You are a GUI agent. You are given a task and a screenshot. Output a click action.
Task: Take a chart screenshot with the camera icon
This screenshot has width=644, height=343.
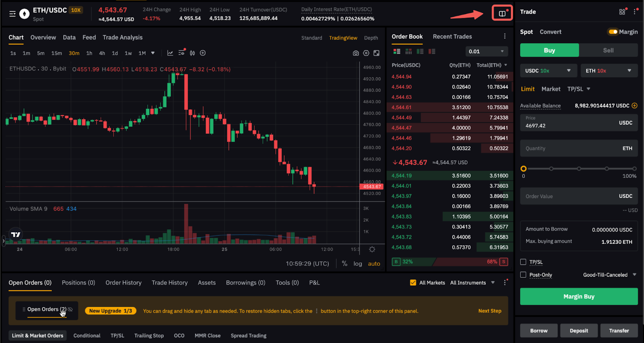[356, 53]
